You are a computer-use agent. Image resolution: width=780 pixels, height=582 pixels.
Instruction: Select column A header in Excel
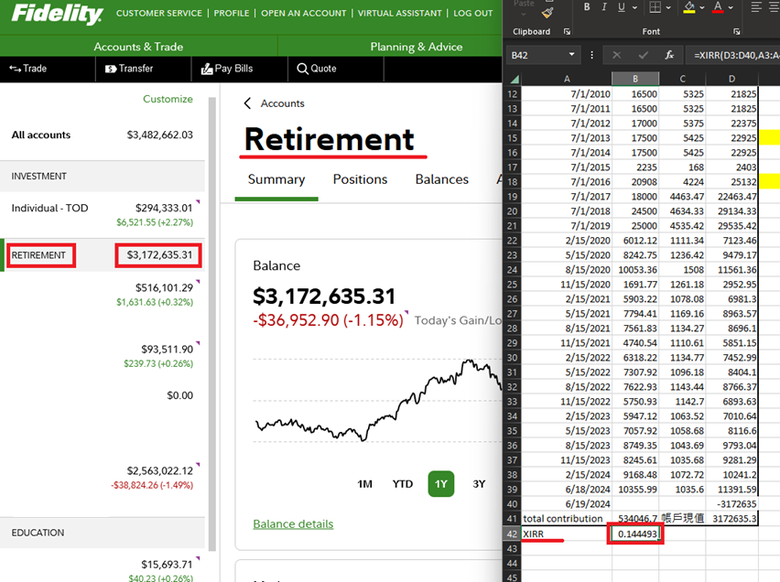567,79
